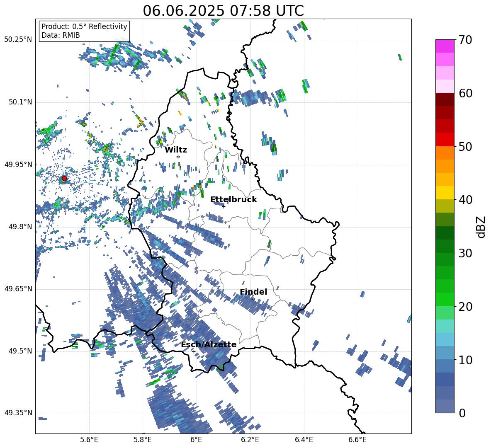491x448 pixels.
Task: Click the 5.8°E longitude label
Action: tap(143, 440)
